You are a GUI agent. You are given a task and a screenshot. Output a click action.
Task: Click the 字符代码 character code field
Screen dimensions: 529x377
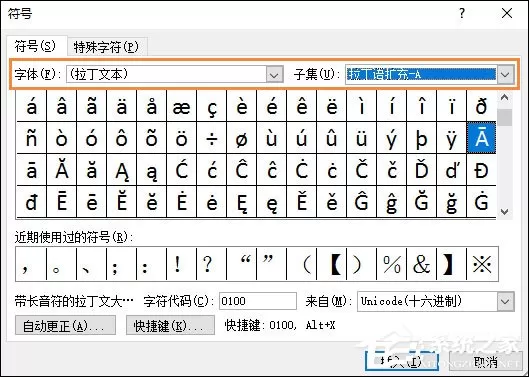[x=258, y=301]
